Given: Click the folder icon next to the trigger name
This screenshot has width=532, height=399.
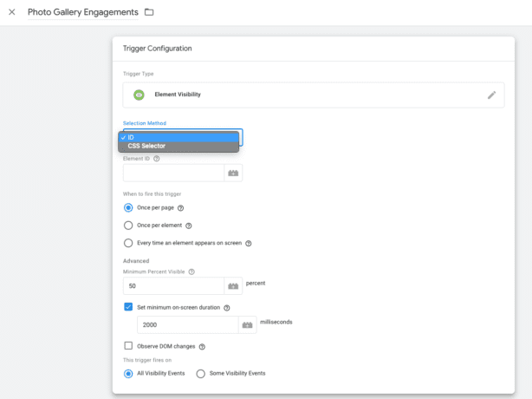Looking at the screenshot, I should pos(149,12).
